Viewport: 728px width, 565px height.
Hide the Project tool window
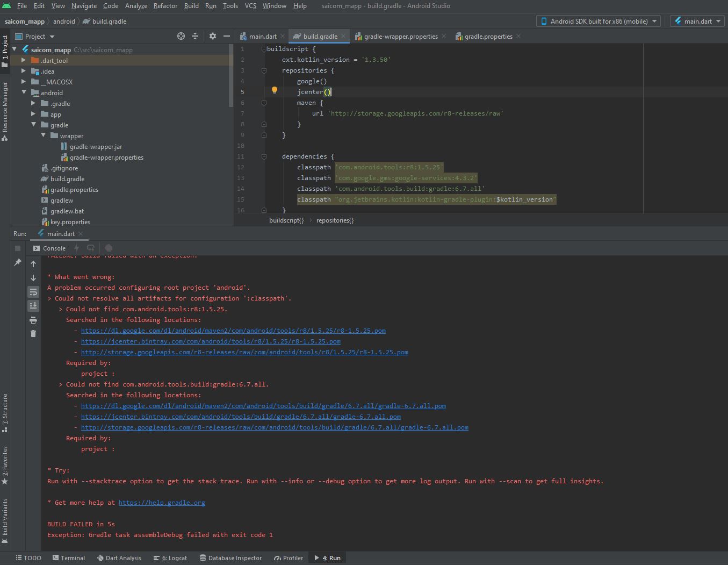pyautogui.click(x=227, y=36)
